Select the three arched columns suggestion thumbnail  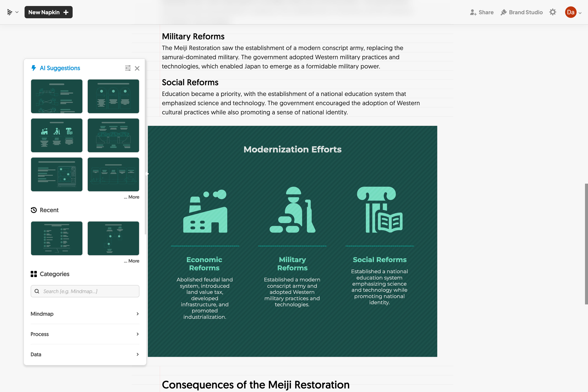(x=113, y=96)
